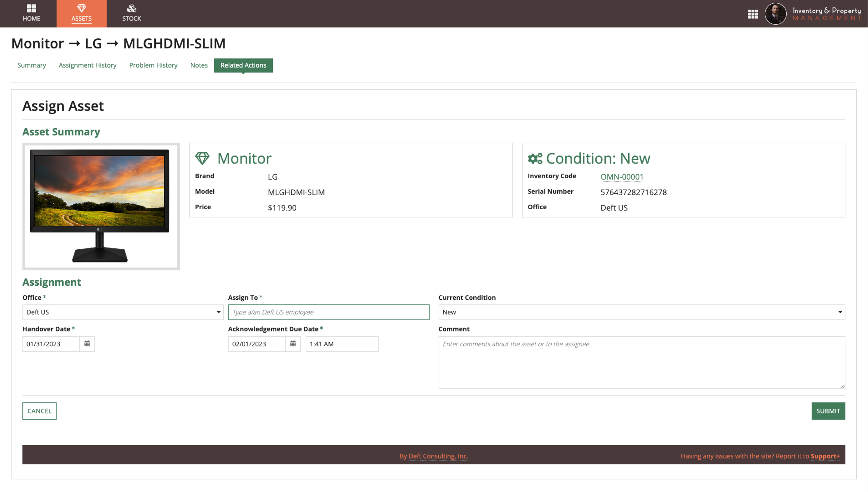The width and height of the screenshot is (868, 492).
Task: Open the Deft Consulting, Inc. link
Action: click(x=438, y=456)
